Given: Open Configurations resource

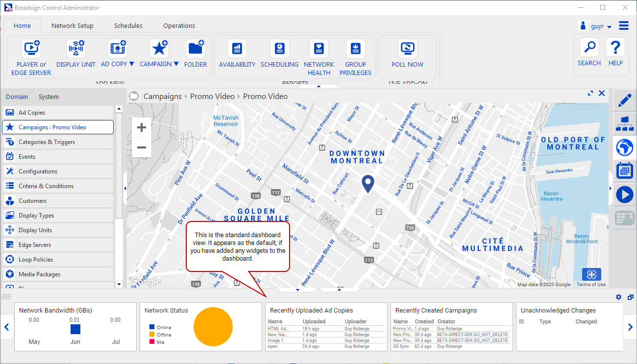Looking at the screenshot, I should tap(58, 171).
